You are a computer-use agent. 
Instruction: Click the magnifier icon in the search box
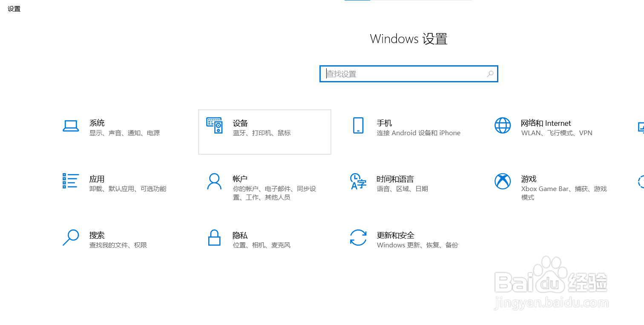tap(490, 74)
